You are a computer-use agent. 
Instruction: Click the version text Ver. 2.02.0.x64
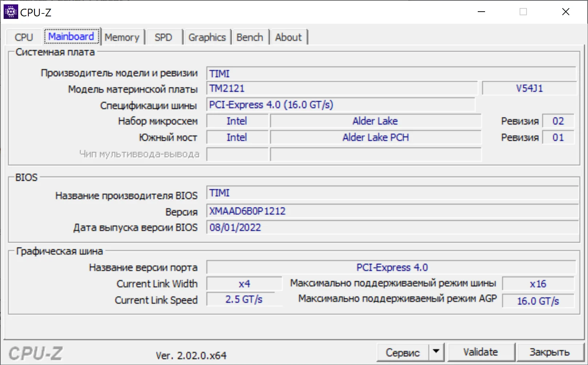coord(191,356)
